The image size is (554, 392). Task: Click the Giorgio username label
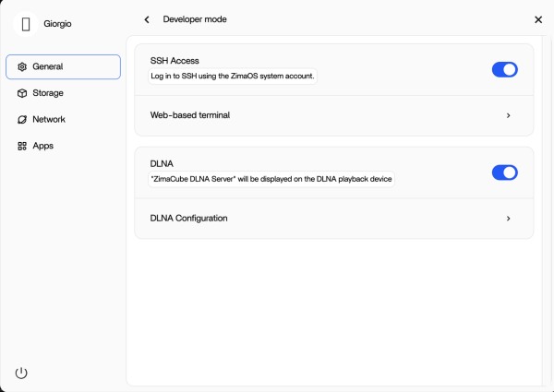(57, 24)
